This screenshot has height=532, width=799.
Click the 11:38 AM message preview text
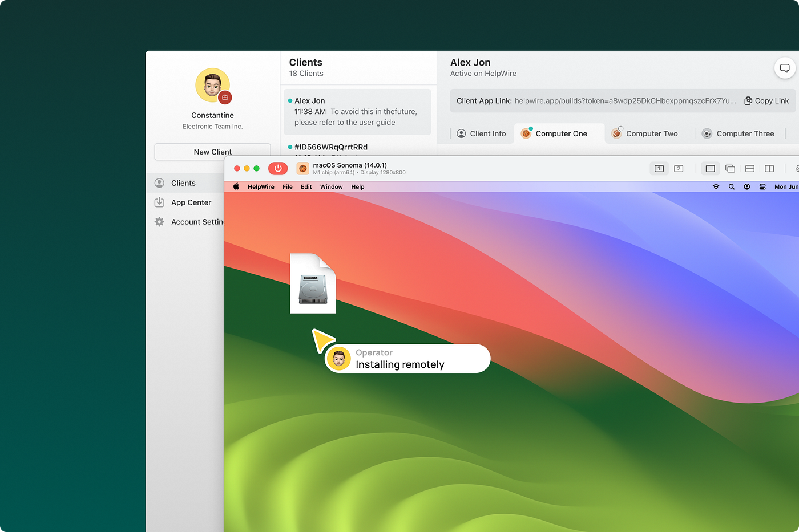click(x=357, y=117)
